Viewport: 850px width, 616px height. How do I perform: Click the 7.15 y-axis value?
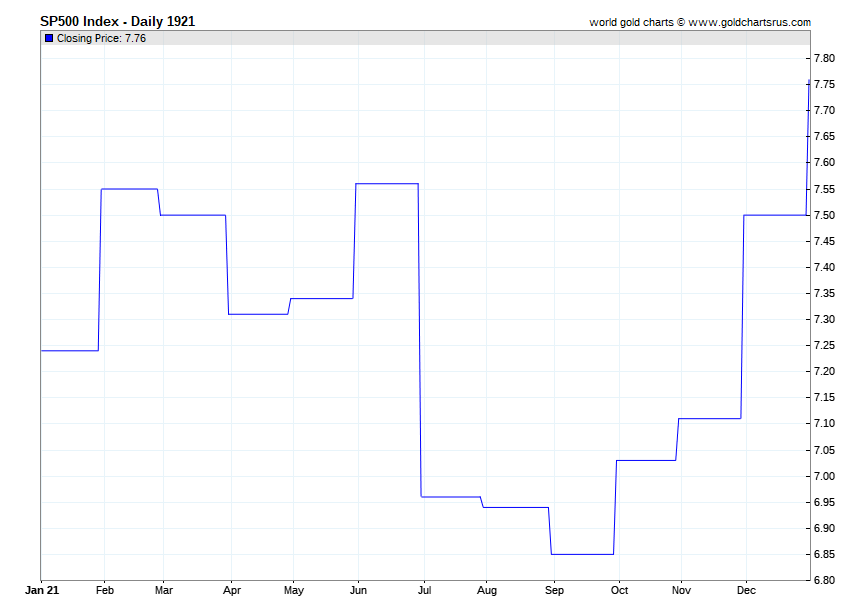click(825, 397)
